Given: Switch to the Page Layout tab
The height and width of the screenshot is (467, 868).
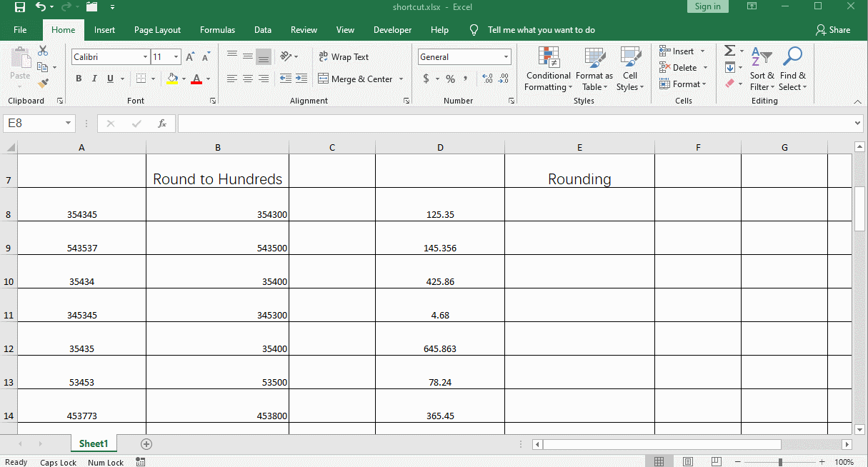Looking at the screenshot, I should (157, 30).
